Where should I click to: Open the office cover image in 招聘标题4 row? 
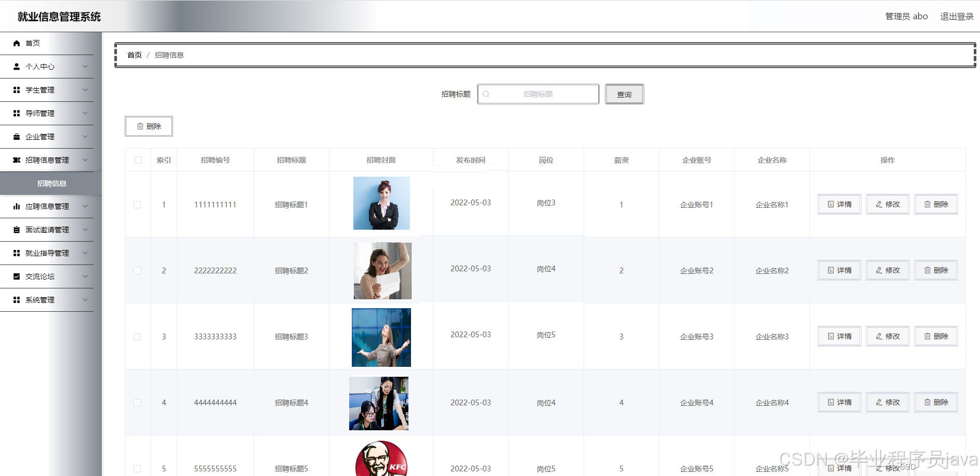click(379, 403)
